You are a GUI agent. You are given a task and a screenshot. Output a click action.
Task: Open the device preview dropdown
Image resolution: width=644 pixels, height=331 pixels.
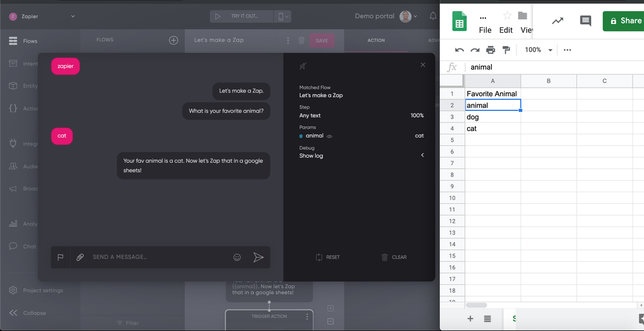pos(282,16)
